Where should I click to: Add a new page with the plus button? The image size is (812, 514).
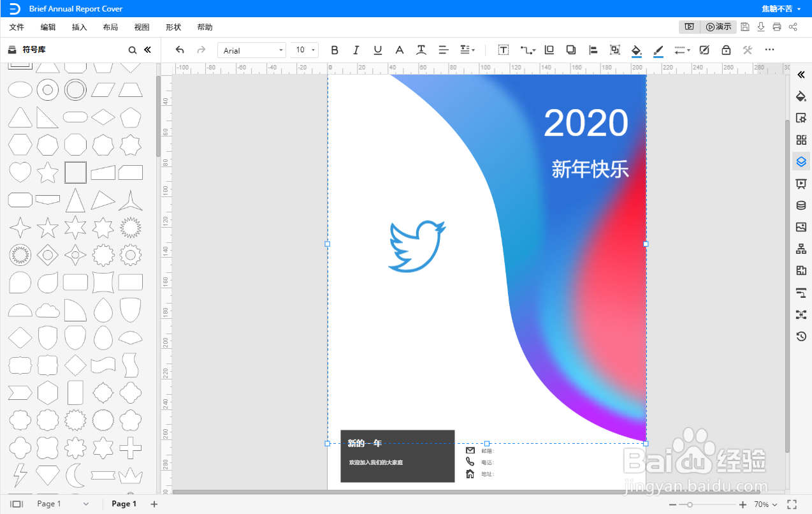click(154, 504)
